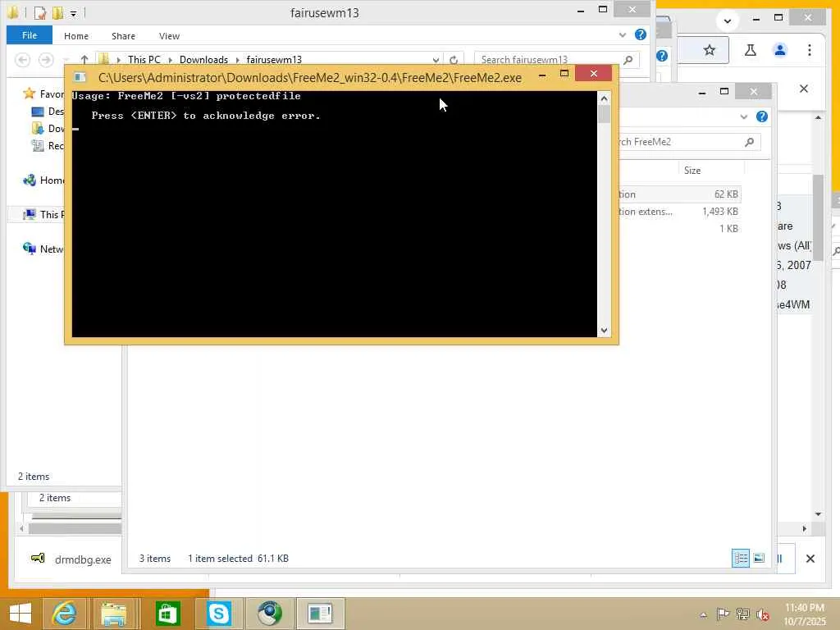The width and height of the screenshot is (840, 630).
Task: Go forward in fairusewm13 Explorer
Action: coord(46,59)
